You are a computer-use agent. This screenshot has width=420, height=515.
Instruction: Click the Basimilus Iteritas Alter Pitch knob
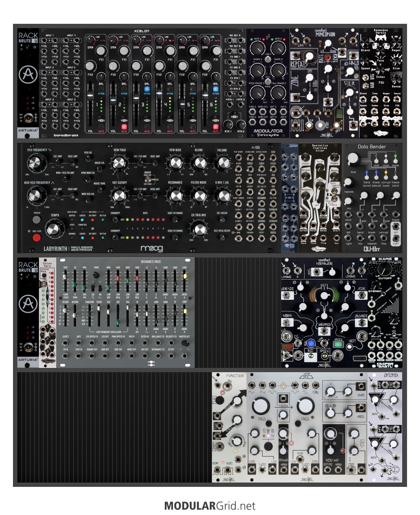point(306,158)
